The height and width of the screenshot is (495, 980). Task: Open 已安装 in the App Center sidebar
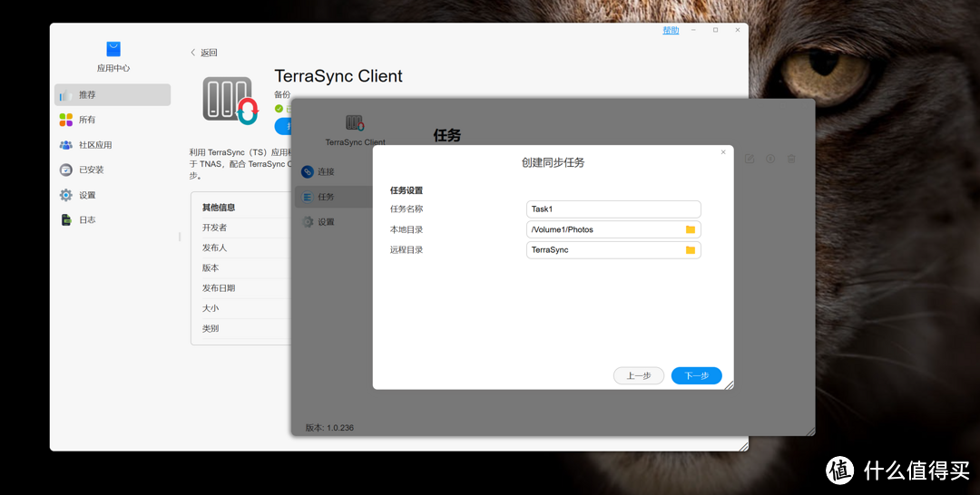tap(113, 170)
